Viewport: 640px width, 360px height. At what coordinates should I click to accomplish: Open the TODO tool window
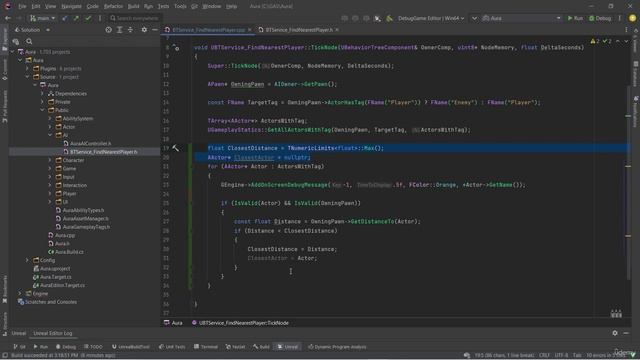93,347
